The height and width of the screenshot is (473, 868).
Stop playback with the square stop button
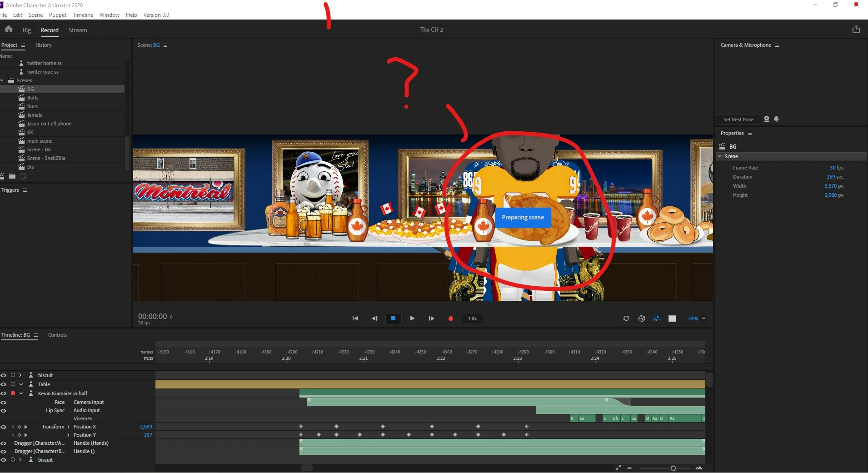pos(393,319)
